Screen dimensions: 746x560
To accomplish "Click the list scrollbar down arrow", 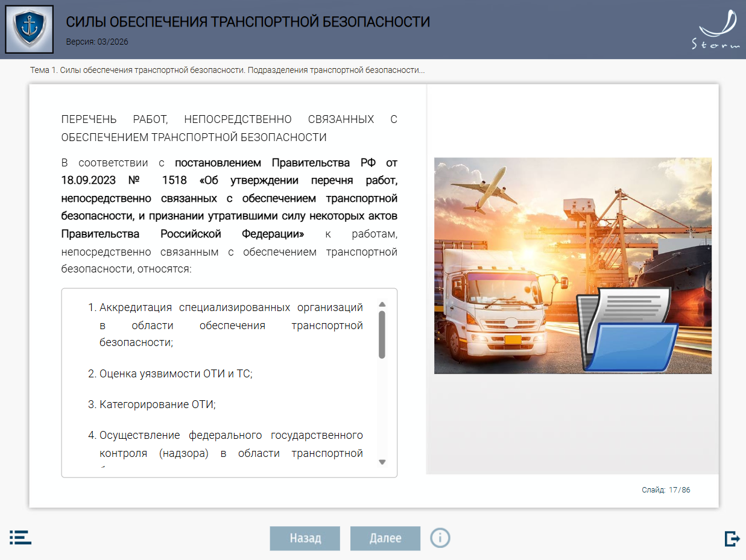I will coord(382,462).
